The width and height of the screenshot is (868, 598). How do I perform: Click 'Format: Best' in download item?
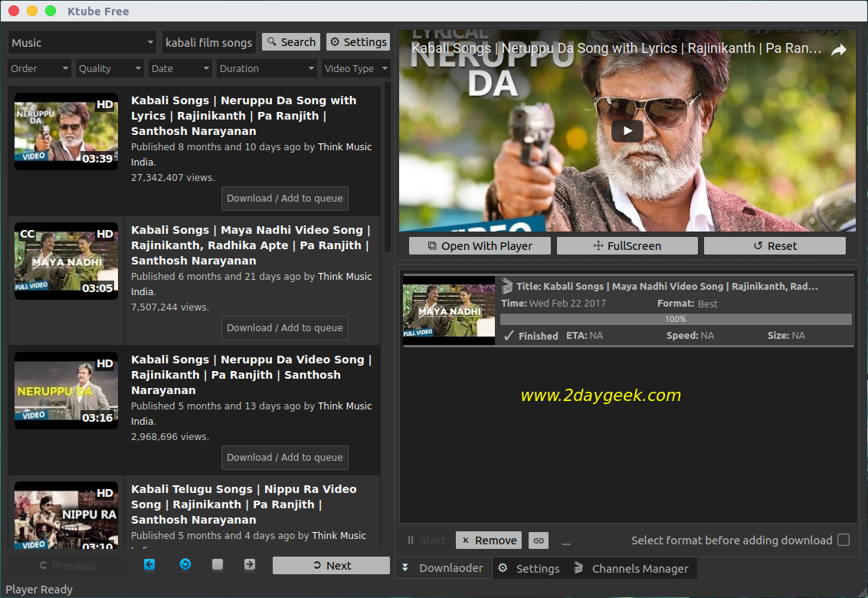point(687,304)
